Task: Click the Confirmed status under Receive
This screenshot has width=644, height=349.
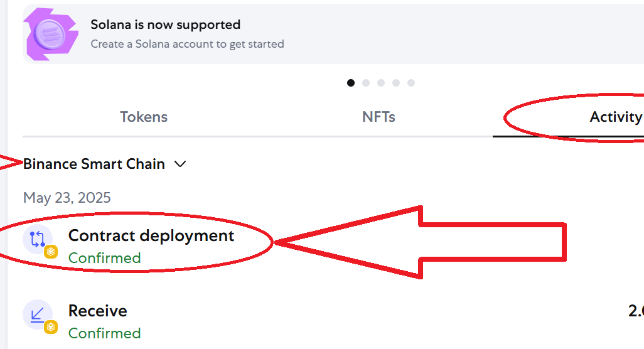Action: coord(104,333)
